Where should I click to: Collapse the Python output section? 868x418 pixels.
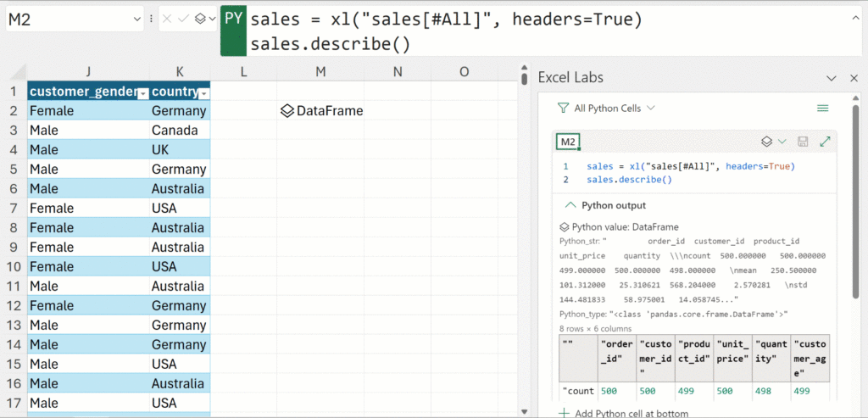(x=570, y=205)
